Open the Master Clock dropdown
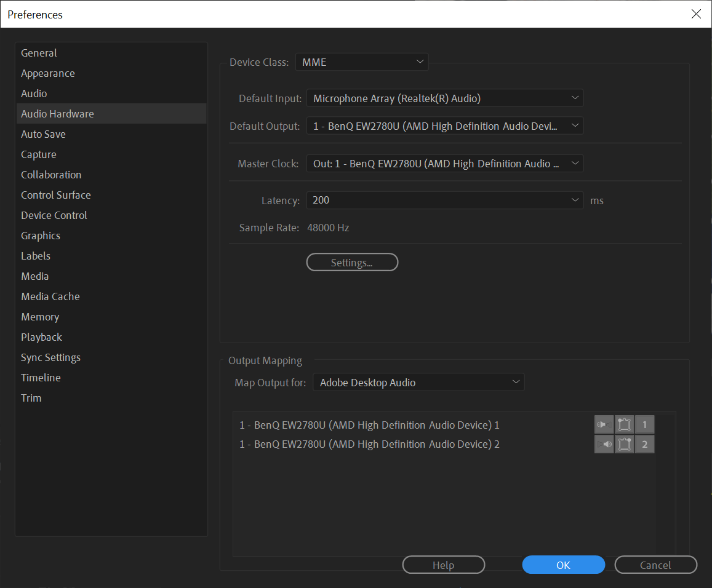Viewport: 712px width, 588px height. coord(444,163)
